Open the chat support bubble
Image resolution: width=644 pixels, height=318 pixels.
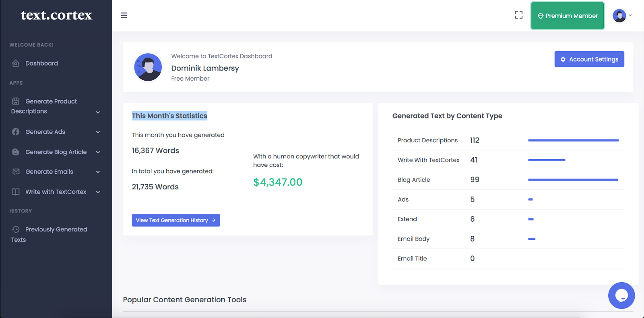click(x=621, y=295)
